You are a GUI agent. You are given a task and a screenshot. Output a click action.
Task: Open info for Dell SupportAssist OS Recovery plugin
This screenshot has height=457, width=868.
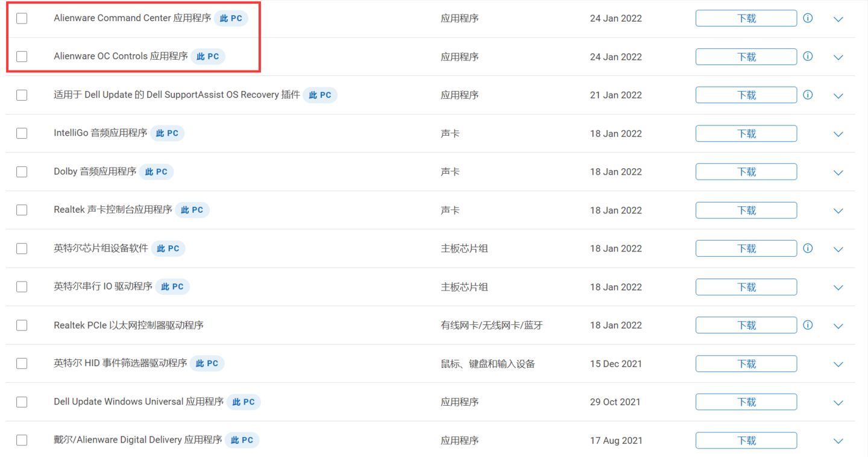click(808, 95)
